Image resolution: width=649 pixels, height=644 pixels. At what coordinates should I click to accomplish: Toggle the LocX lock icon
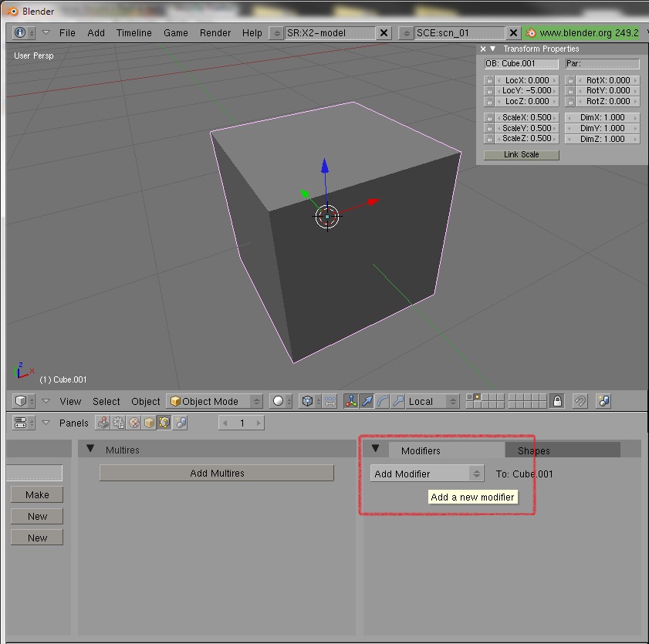(489, 80)
